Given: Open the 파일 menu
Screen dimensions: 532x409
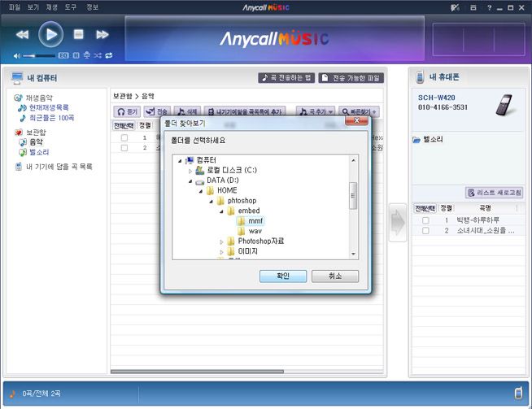Looking at the screenshot, I should click(15, 7).
